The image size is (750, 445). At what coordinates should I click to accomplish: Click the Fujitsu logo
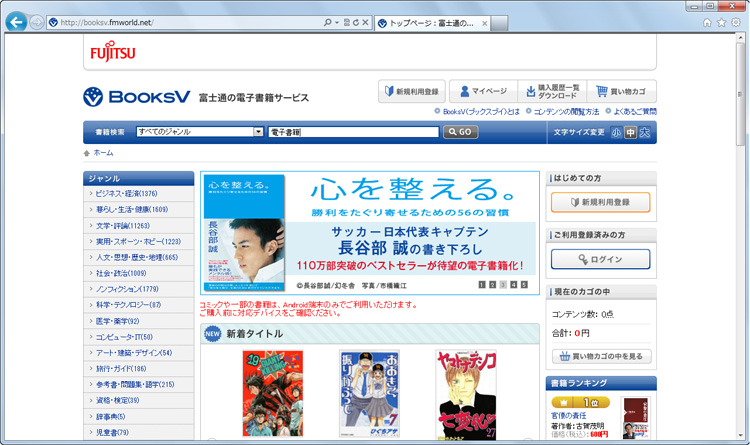[113, 53]
